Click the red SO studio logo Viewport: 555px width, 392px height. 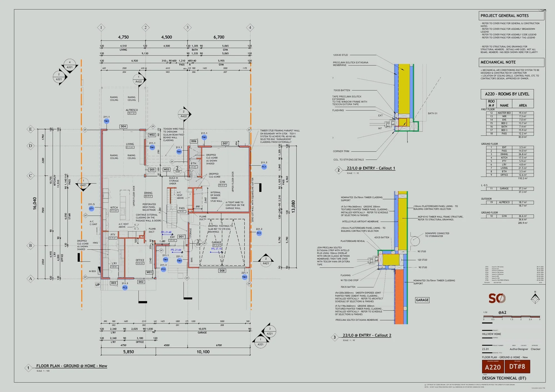point(497,298)
